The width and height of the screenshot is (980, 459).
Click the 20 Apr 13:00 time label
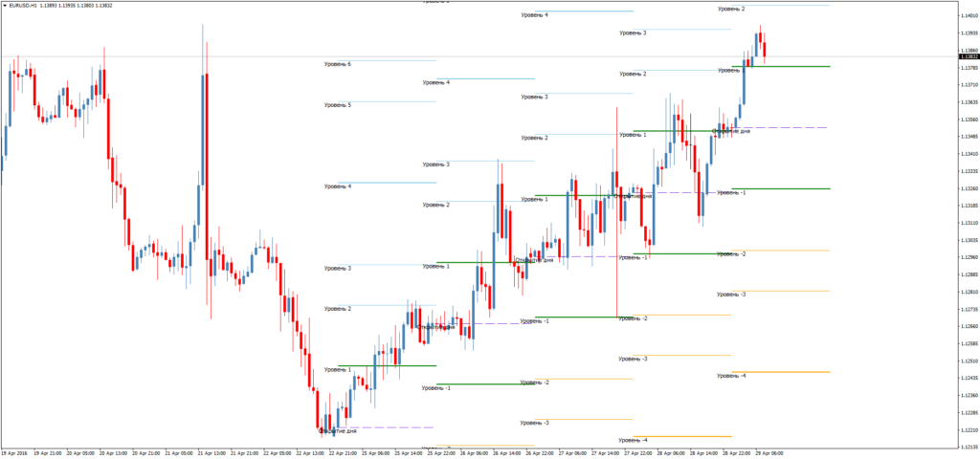113,453
